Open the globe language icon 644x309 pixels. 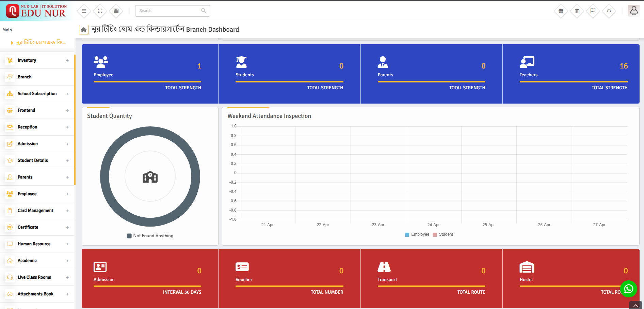561,11
